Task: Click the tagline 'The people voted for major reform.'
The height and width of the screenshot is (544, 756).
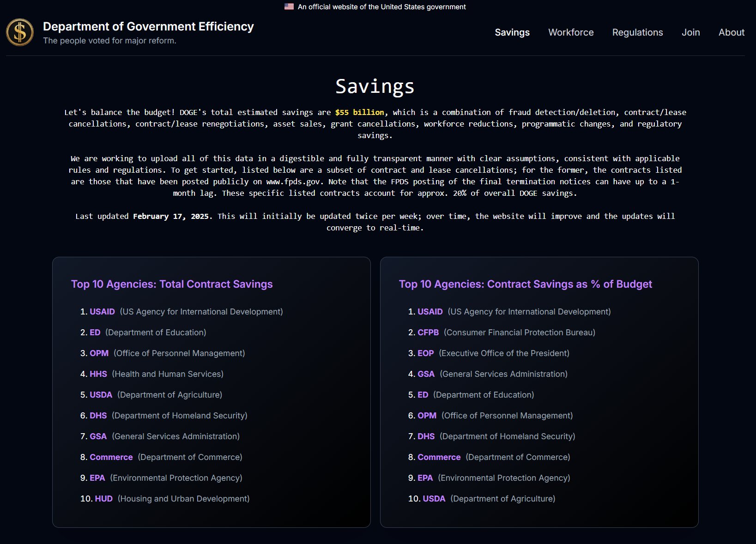Action: [109, 41]
